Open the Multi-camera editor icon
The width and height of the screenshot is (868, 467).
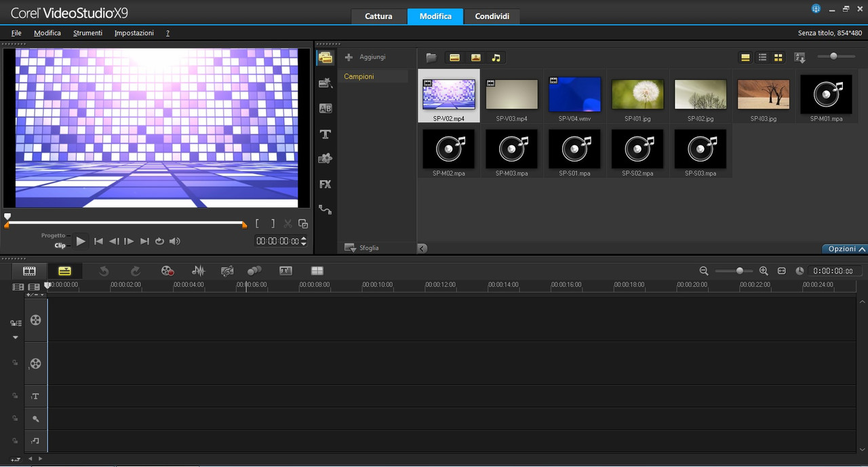coord(317,271)
